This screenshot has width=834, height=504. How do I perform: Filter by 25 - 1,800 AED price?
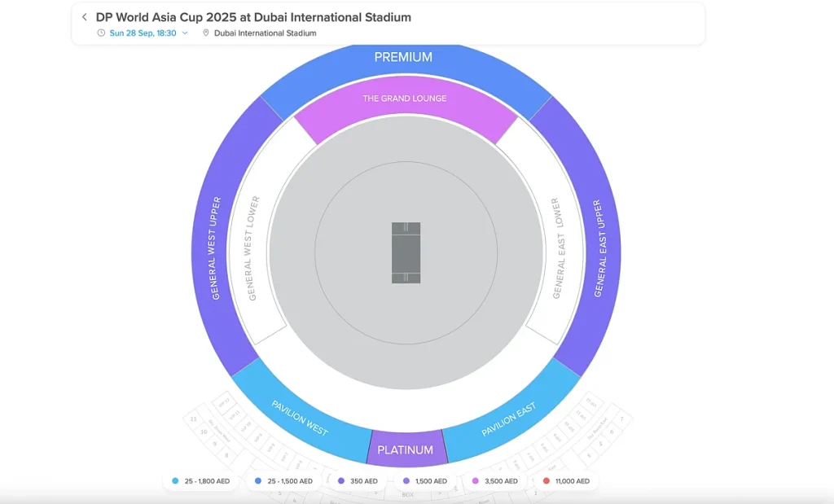[x=201, y=481]
